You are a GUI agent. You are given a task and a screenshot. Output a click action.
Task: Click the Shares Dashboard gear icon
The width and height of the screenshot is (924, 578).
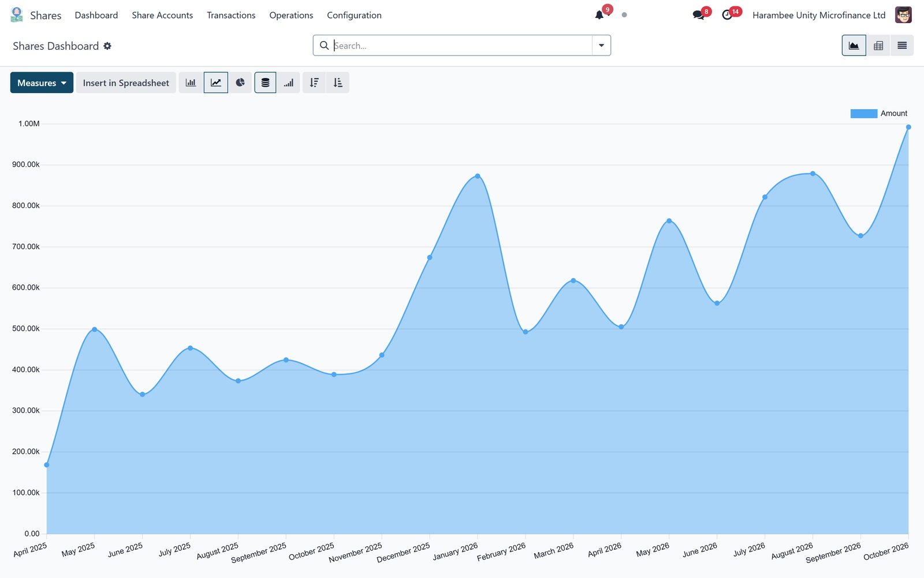pos(107,46)
